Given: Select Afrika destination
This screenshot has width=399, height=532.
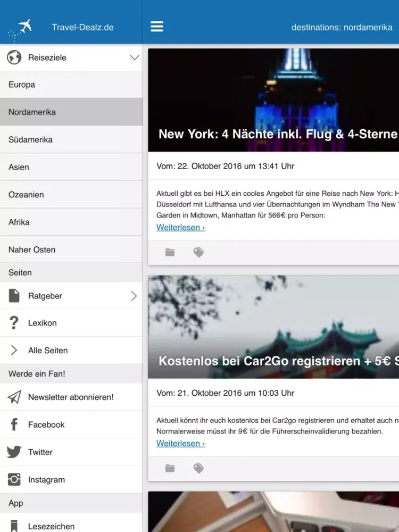Looking at the screenshot, I should click(71, 222).
